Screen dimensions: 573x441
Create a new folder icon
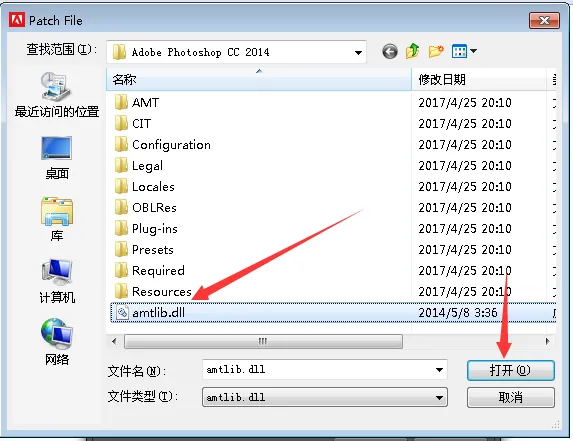436,52
